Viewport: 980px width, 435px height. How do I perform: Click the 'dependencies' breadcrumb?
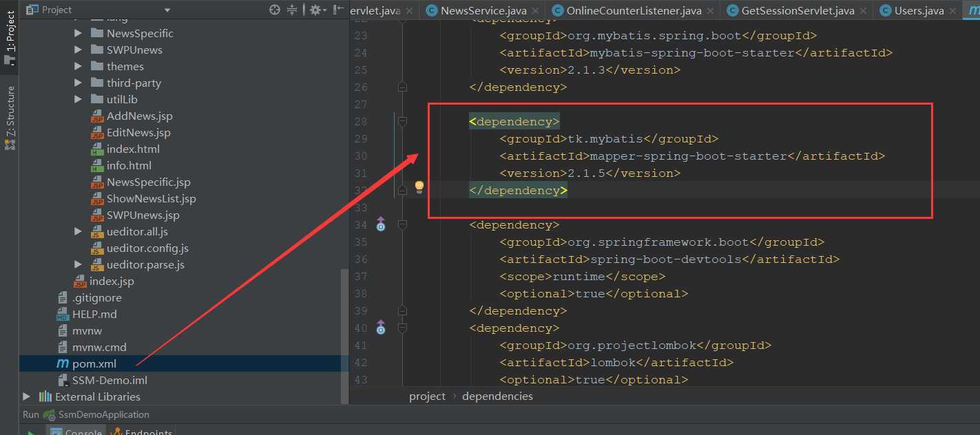coord(497,396)
